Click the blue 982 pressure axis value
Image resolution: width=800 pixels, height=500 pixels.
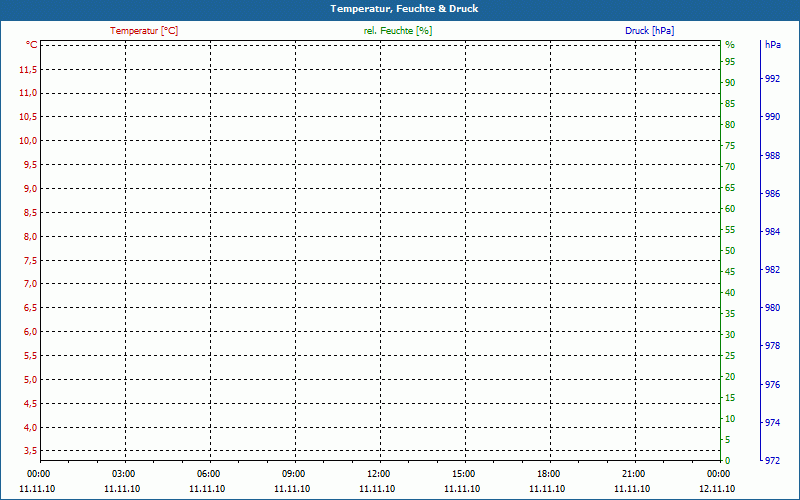point(772,269)
